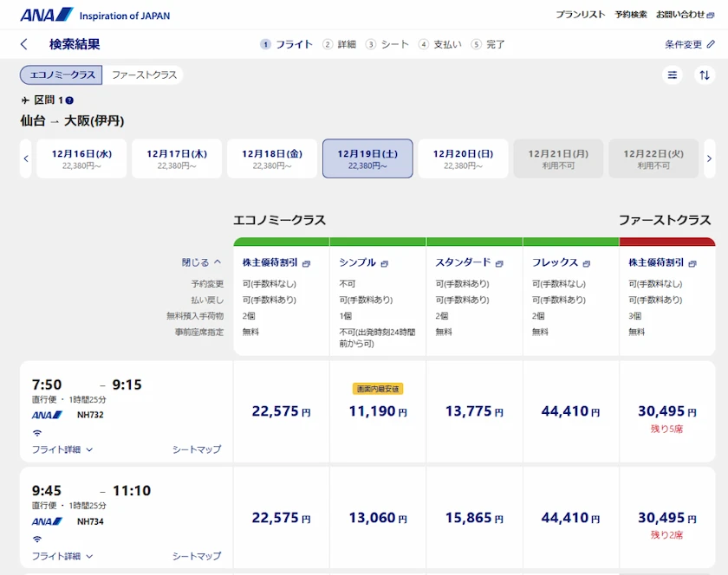Click the 残り5席 seats remaining text
728x575 pixels.
coord(666,429)
